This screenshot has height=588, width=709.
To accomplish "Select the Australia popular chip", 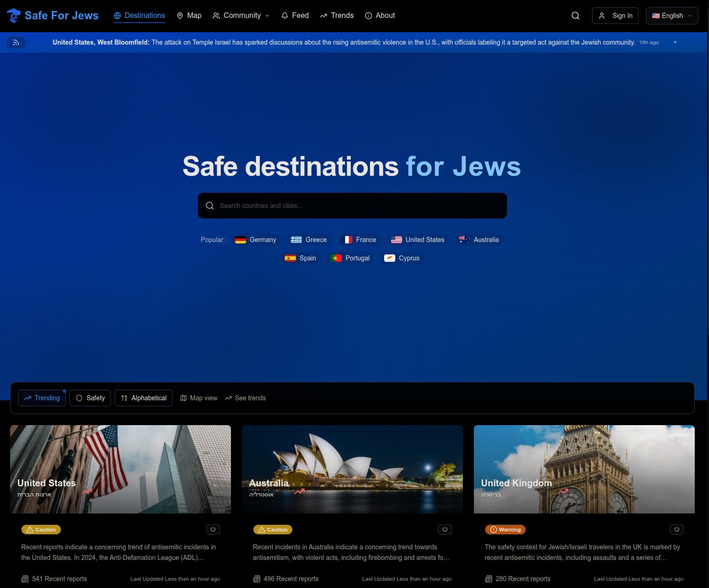I will [479, 240].
